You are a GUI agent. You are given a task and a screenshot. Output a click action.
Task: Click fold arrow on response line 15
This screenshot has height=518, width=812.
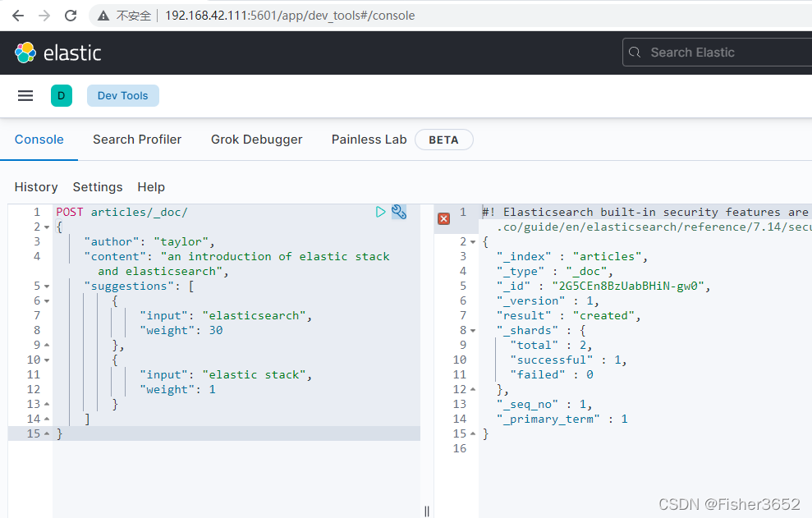pos(473,433)
